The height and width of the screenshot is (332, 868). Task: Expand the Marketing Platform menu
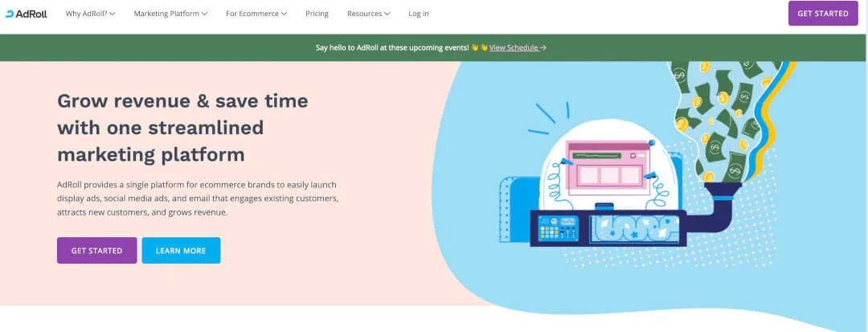point(170,14)
